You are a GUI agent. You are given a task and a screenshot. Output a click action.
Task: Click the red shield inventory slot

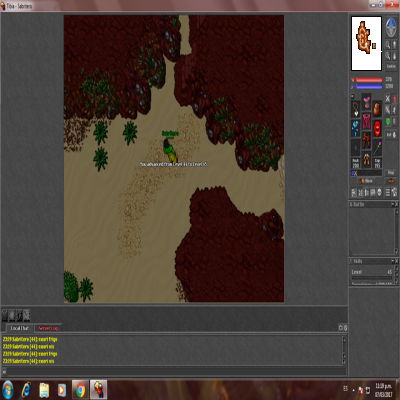coord(377,128)
